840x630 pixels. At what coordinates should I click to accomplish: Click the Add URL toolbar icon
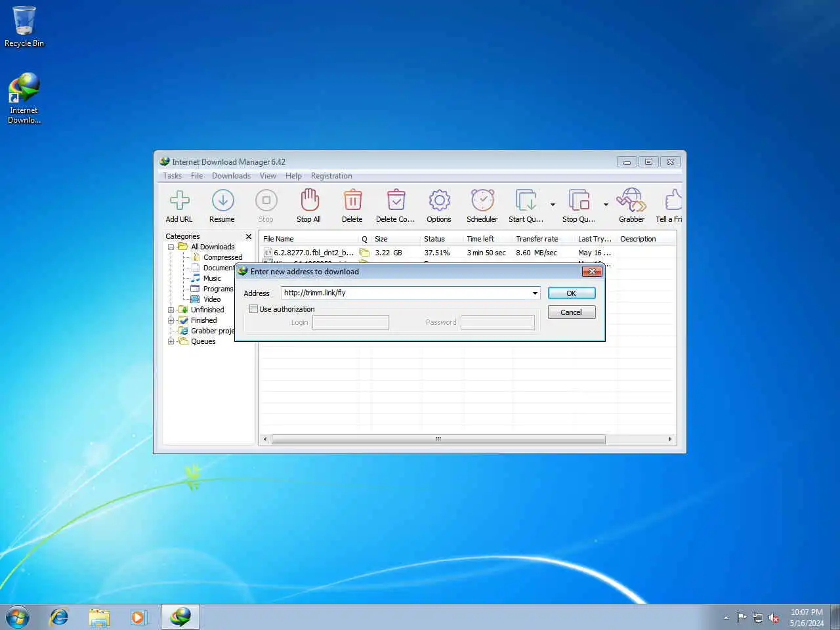coord(179,200)
